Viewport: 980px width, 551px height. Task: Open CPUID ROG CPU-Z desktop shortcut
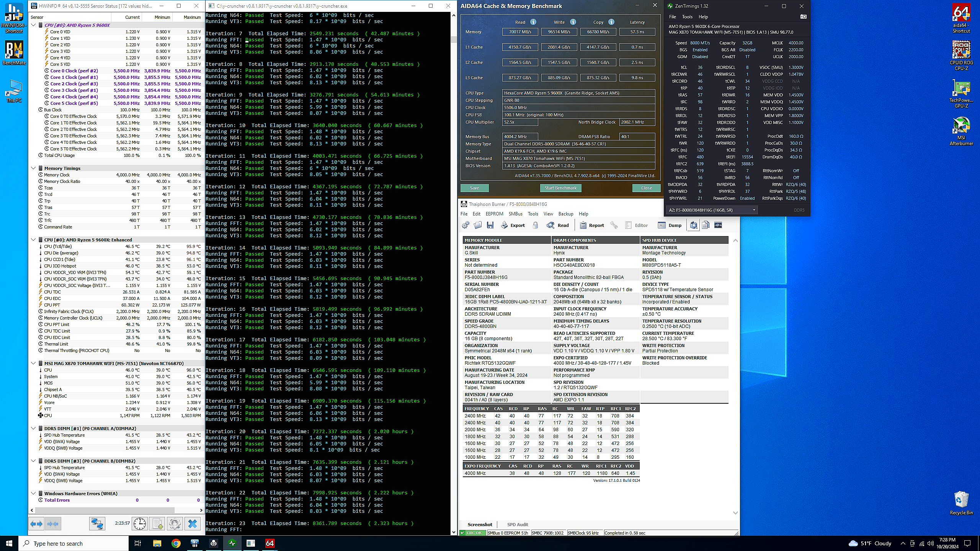coord(961,56)
